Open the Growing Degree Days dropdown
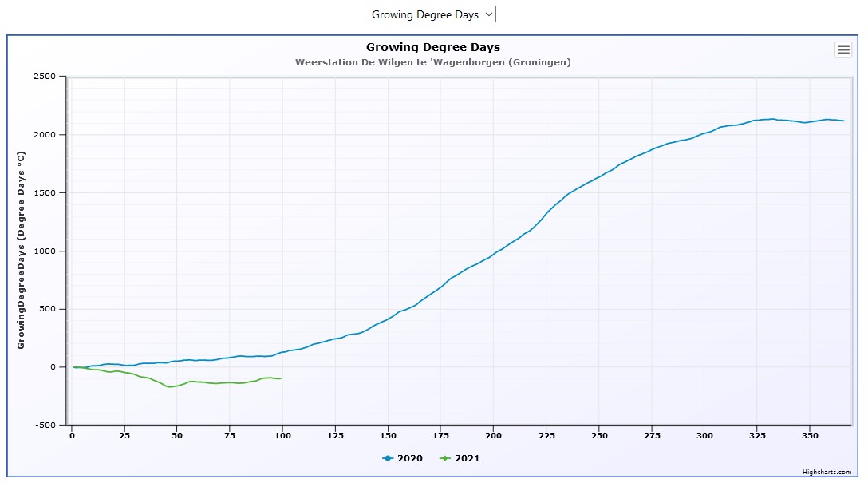 432,14
